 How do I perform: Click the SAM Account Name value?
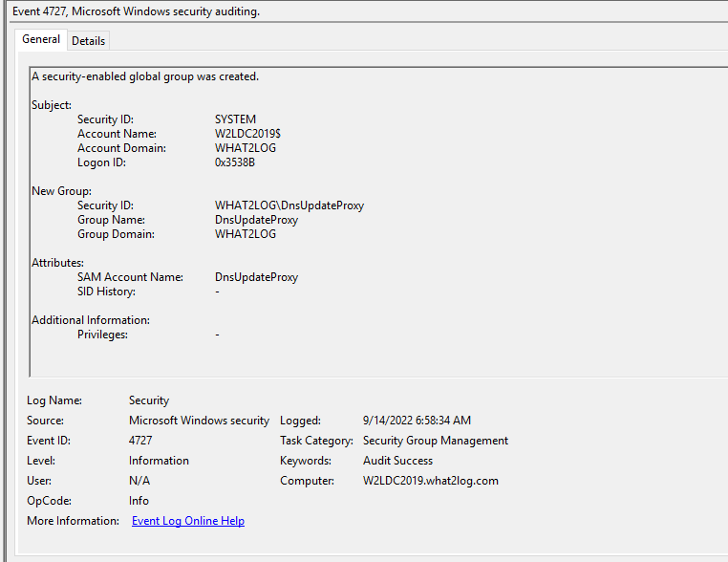pyautogui.click(x=256, y=277)
